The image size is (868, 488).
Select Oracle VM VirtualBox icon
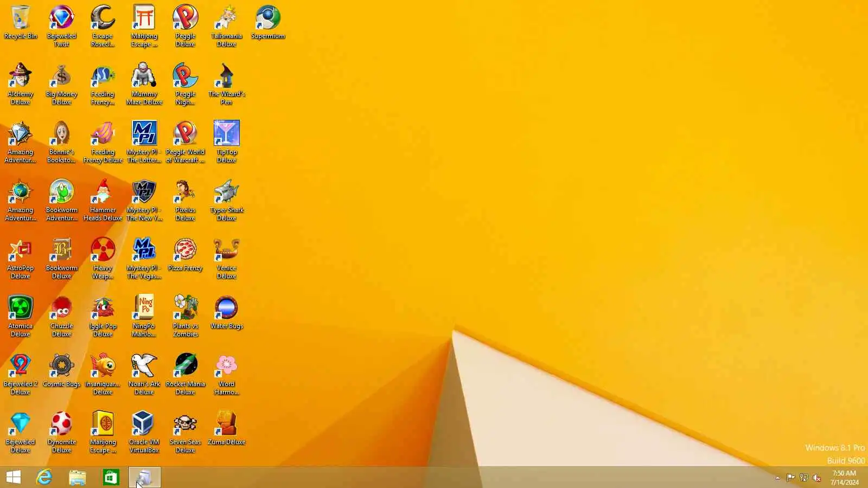tap(144, 432)
